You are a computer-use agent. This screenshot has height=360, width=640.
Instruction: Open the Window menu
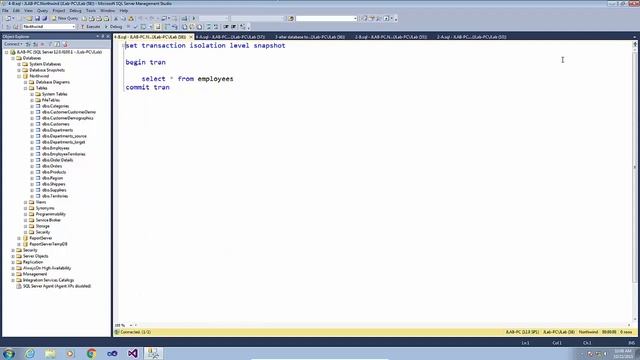[x=108, y=11]
